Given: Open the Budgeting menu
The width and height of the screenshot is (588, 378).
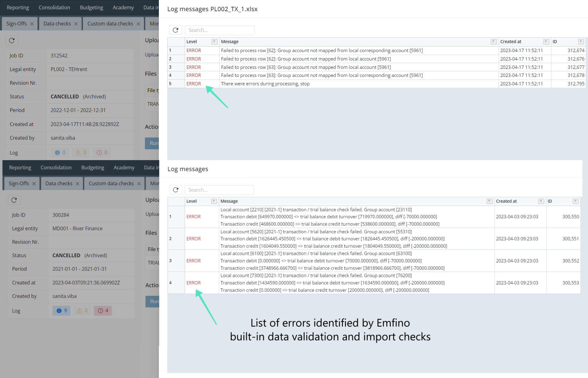Looking at the screenshot, I should point(91,7).
